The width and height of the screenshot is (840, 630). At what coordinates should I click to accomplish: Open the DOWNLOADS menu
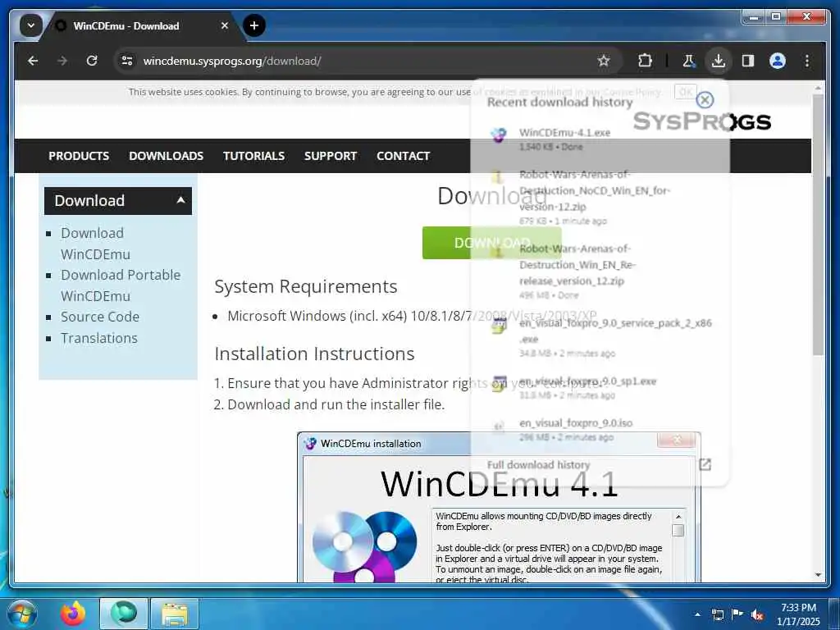pos(166,156)
